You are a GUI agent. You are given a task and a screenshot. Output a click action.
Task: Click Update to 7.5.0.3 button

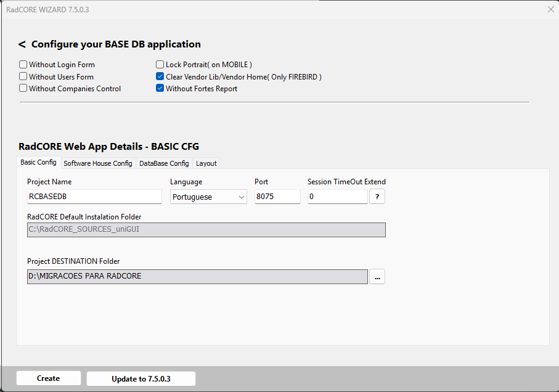coord(141,378)
